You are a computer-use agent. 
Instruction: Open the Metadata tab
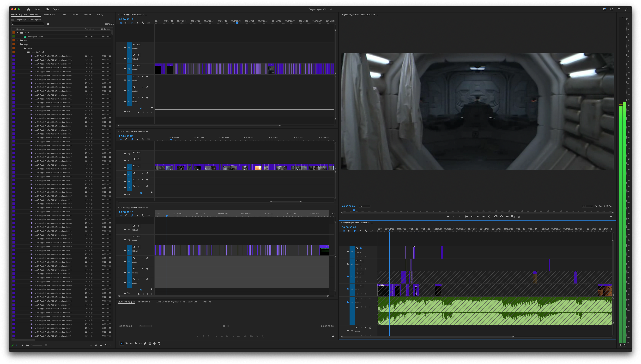[207, 302]
